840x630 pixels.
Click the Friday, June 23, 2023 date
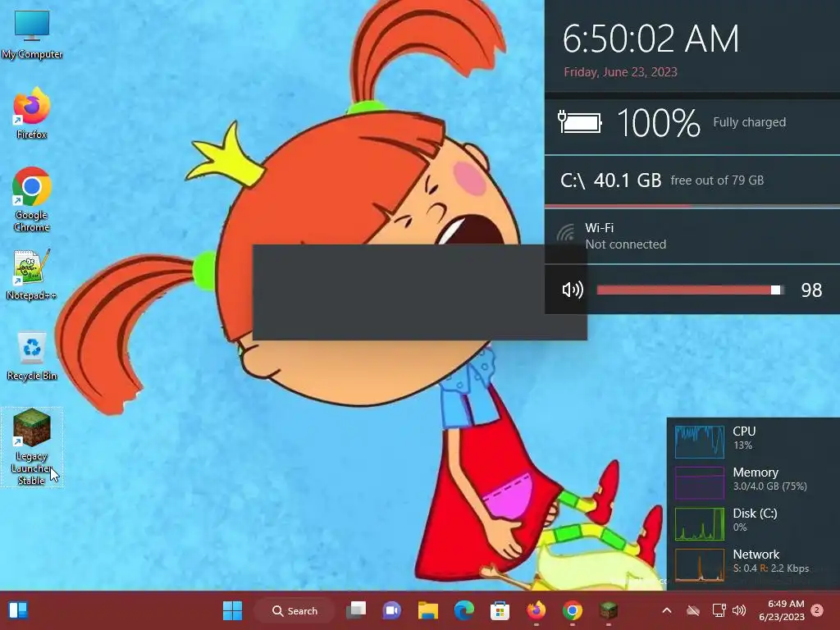point(620,72)
